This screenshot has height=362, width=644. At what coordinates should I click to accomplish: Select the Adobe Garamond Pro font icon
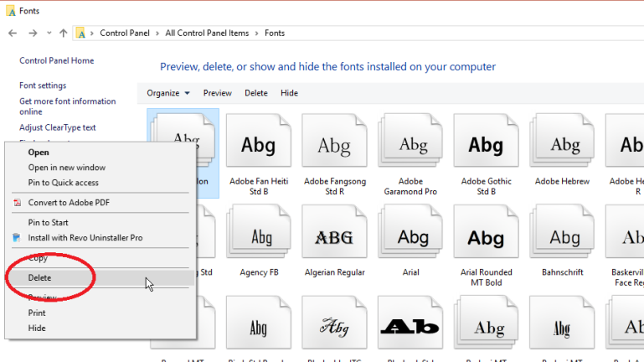pos(410,141)
